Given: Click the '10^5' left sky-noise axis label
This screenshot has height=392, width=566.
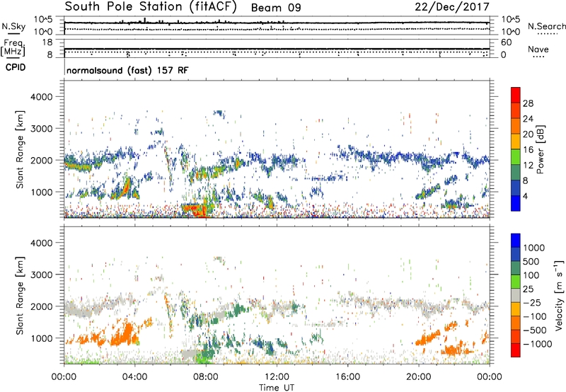Looking at the screenshot, I should click(x=44, y=20).
